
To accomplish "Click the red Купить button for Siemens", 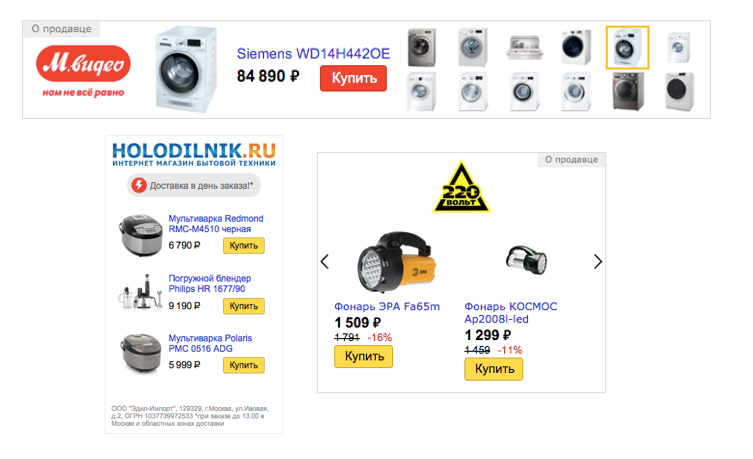I will click(353, 78).
